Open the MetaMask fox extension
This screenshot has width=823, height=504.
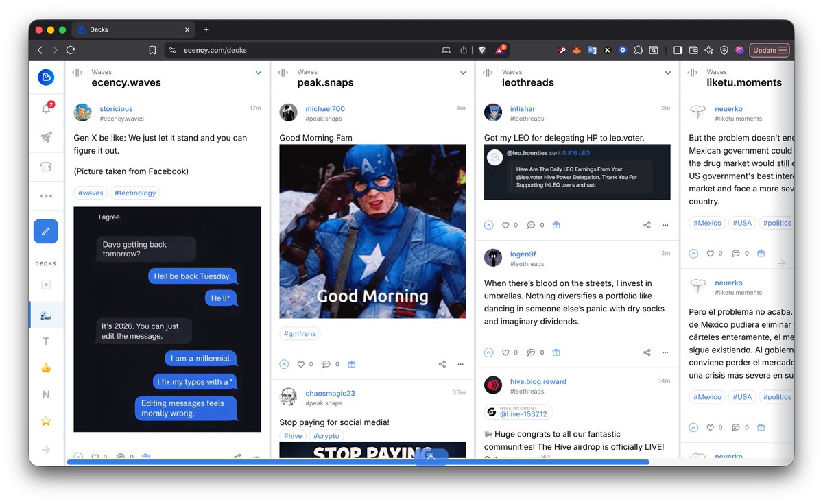[577, 50]
